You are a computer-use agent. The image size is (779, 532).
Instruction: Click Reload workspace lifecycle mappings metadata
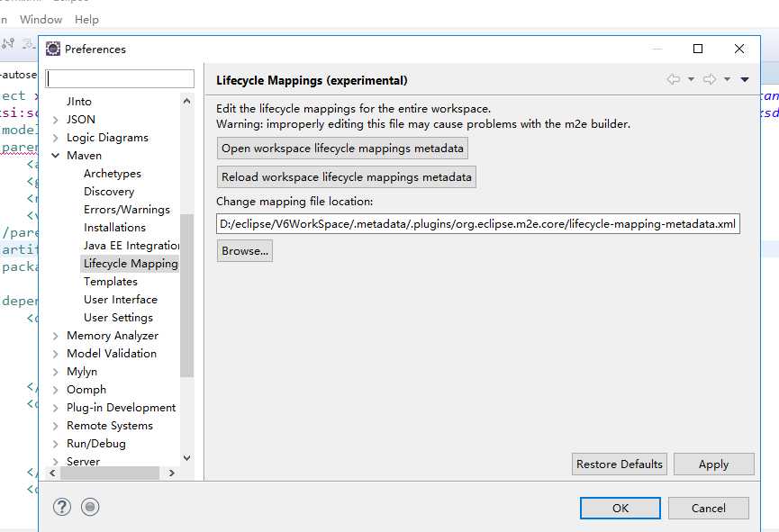[347, 176]
